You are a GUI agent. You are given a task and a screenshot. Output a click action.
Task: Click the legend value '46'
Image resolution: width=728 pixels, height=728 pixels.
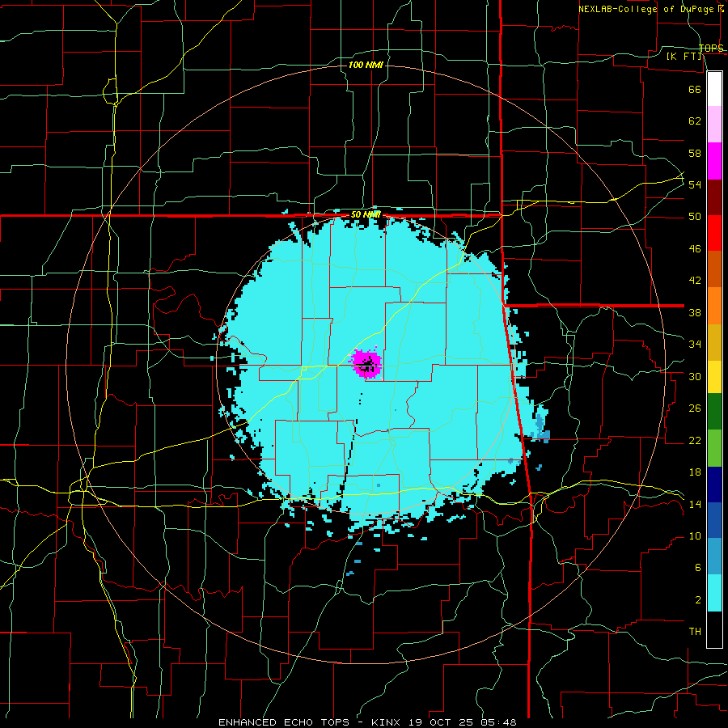coord(695,249)
